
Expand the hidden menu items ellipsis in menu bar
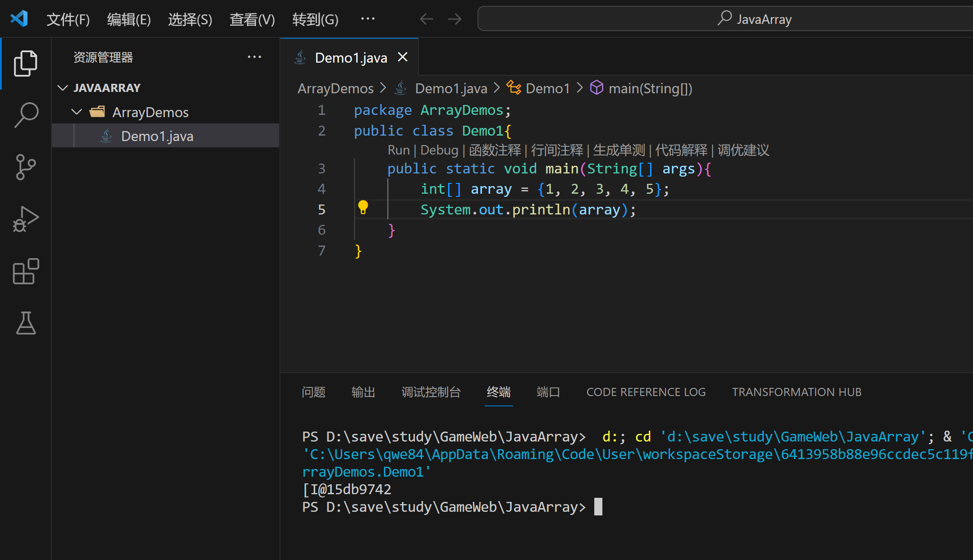(x=367, y=19)
